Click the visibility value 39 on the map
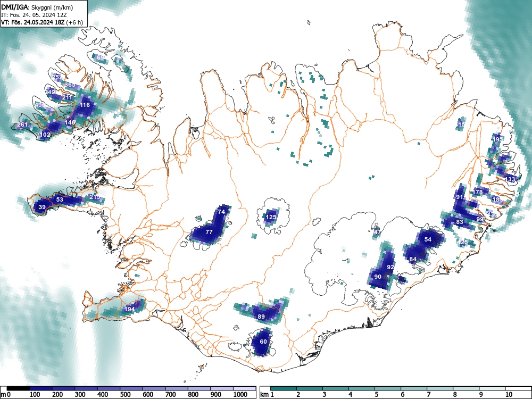This screenshot has height=399, width=532. pos(42,207)
